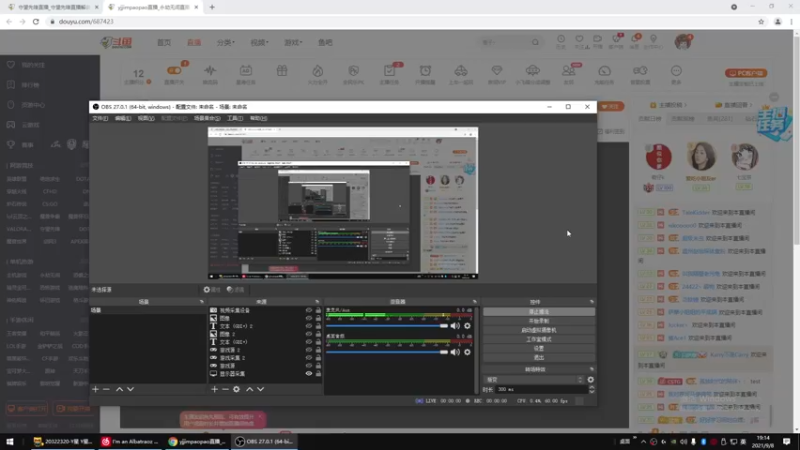Toggle visibility of 图像 source

pyautogui.click(x=309, y=318)
